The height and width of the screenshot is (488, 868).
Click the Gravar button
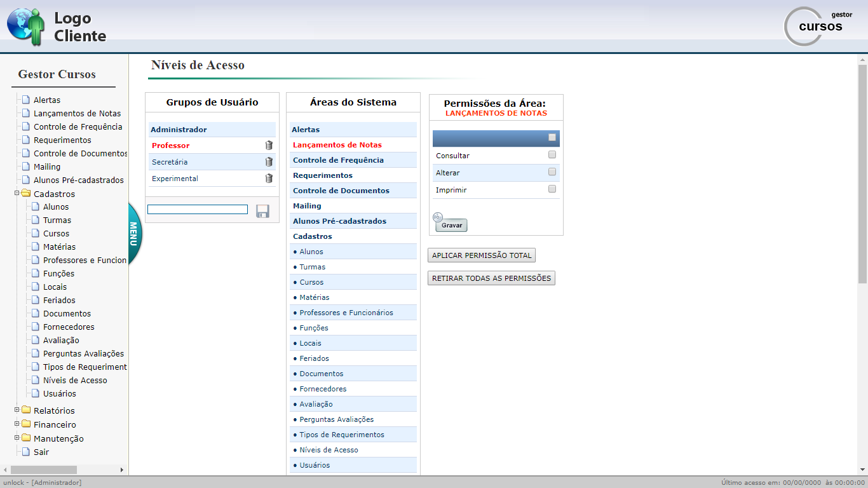[x=451, y=226]
